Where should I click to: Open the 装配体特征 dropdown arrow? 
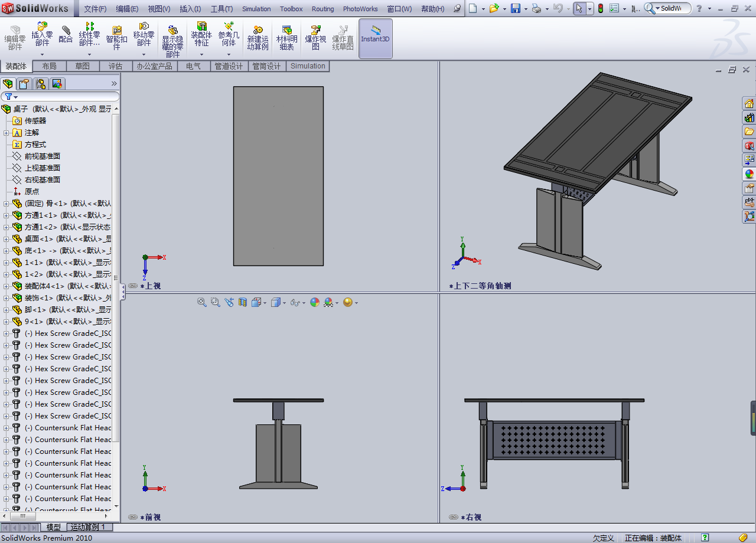[x=201, y=54]
